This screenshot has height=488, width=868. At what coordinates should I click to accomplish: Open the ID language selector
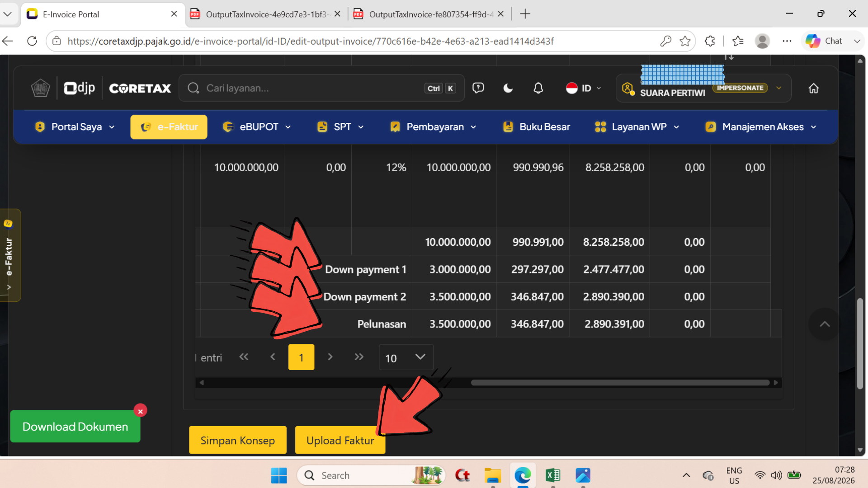click(x=583, y=88)
